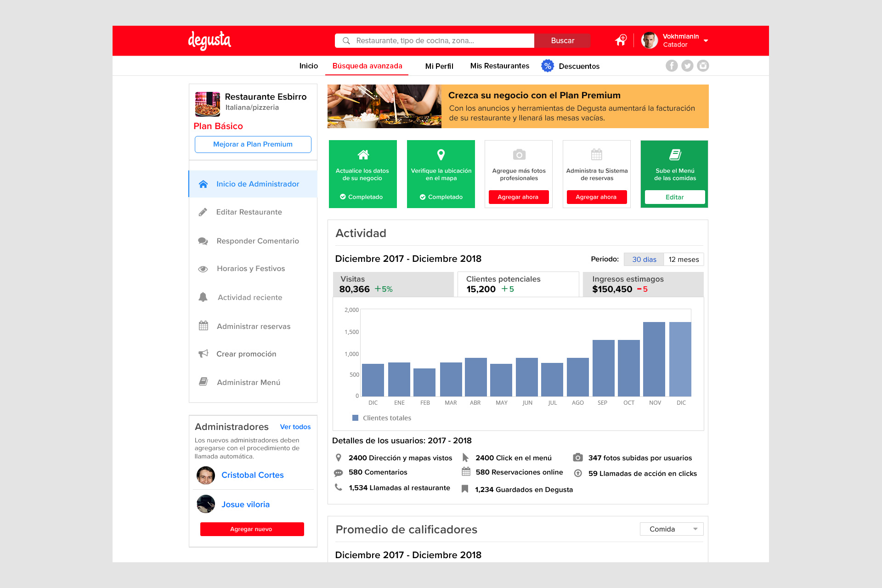Click the megaphone icon for Crear promoción
This screenshot has width=882, height=588.
203,354
